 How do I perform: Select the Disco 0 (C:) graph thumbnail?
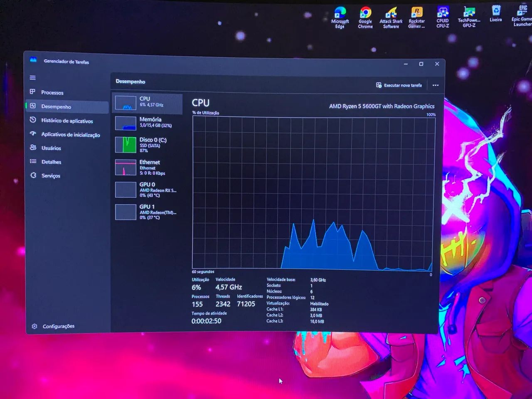pyautogui.click(x=126, y=145)
